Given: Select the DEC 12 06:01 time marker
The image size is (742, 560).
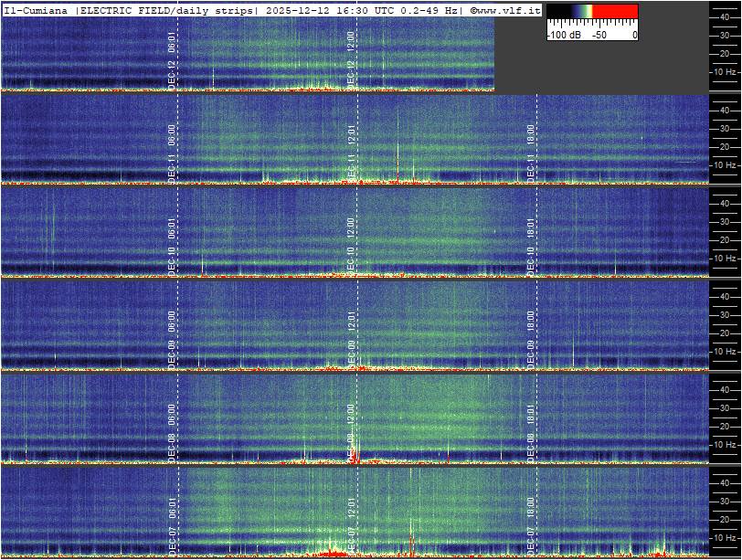Looking at the screenshot, I should coord(172,58).
